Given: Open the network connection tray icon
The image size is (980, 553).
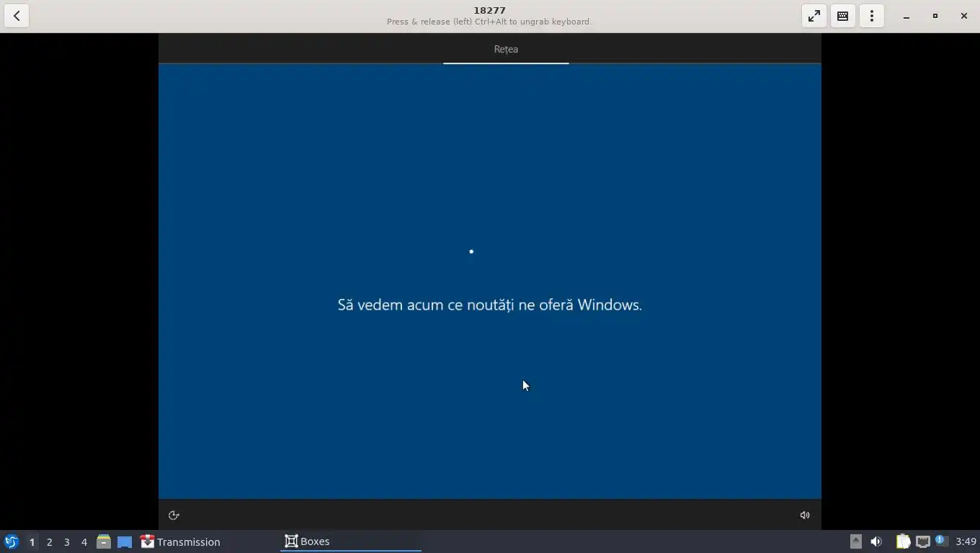Looking at the screenshot, I should point(922,541).
